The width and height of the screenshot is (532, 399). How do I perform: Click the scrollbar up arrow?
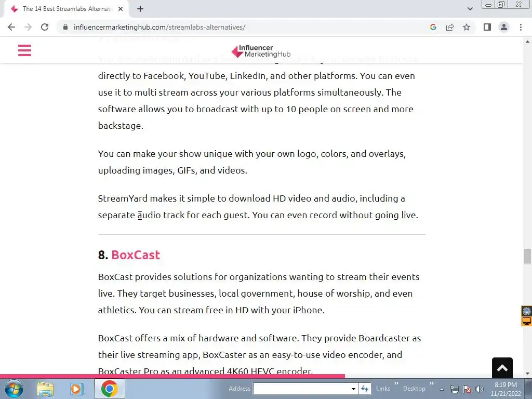point(527,42)
